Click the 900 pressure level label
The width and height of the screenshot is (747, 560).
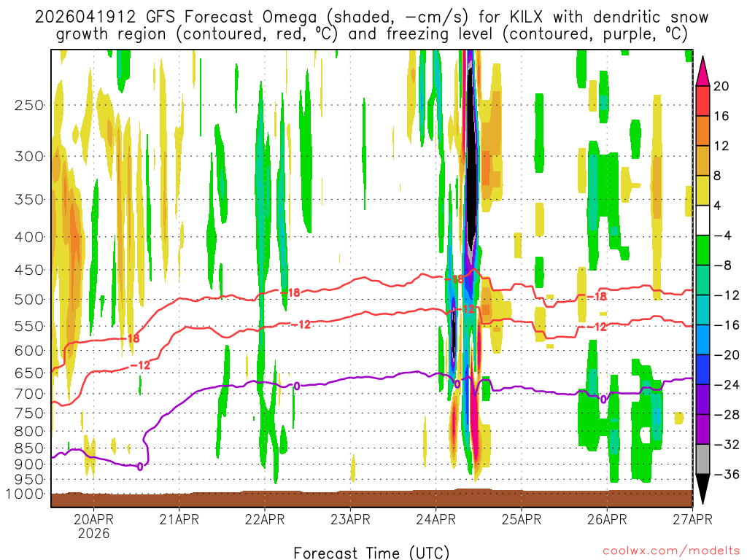pyautogui.click(x=29, y=464)
